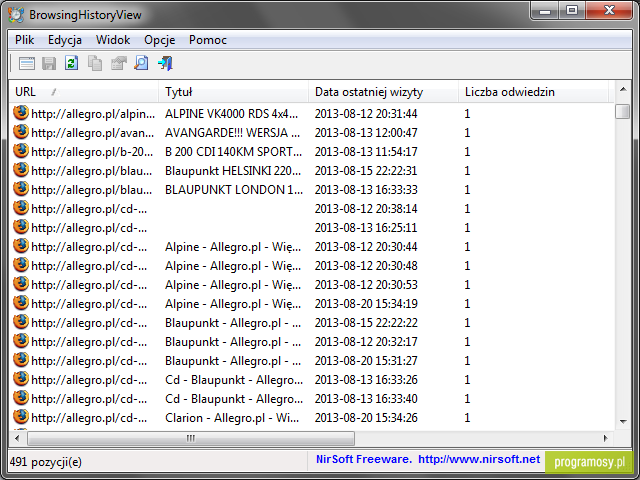This screenshot has width=640, height=480.
Task: Select the date 2013-08-13 12:00:47
Action: (366, 133)
